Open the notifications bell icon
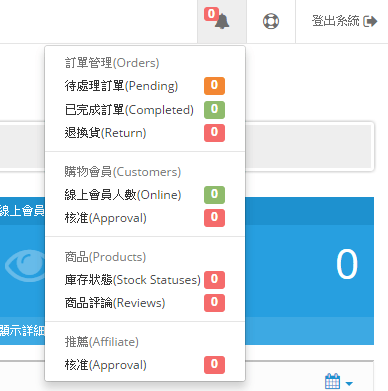This screenshot has height=391, width=388. (x=222, y=22)
